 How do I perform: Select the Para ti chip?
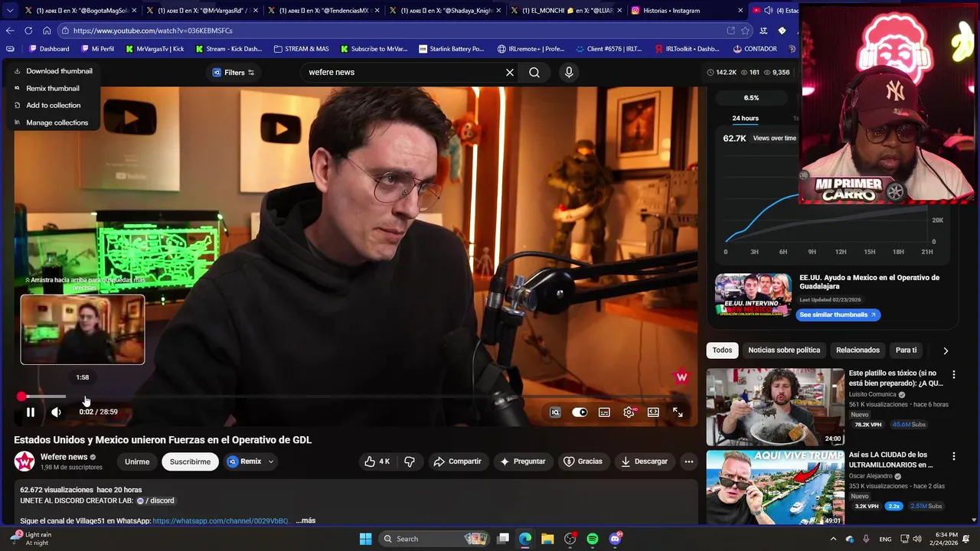coord(906,350)
